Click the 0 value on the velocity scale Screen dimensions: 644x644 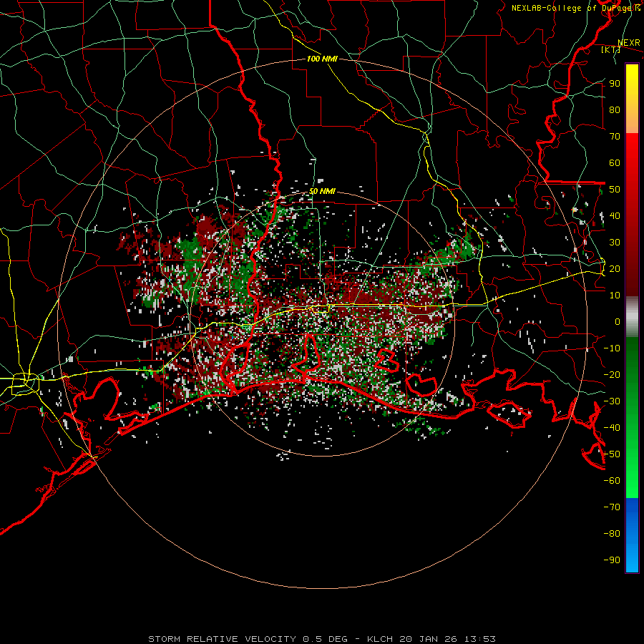coord(618,322)
